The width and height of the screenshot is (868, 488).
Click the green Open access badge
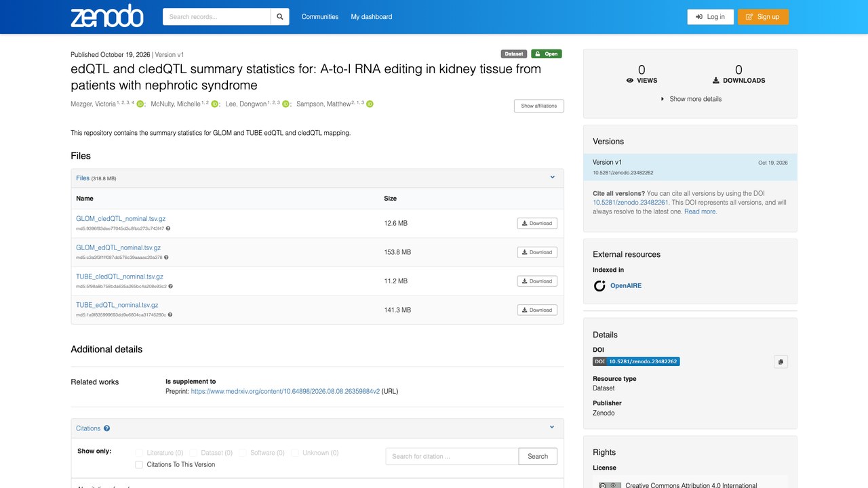click(x=546, y=54)
